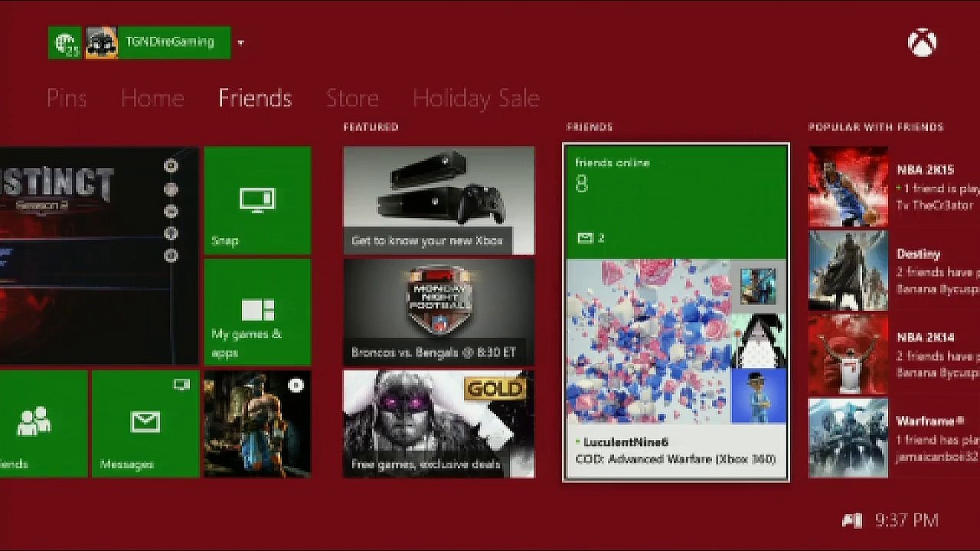980x551 pixels.
Task: Select the TGNDireGaming gamer picture
Action: coord(101,43)
